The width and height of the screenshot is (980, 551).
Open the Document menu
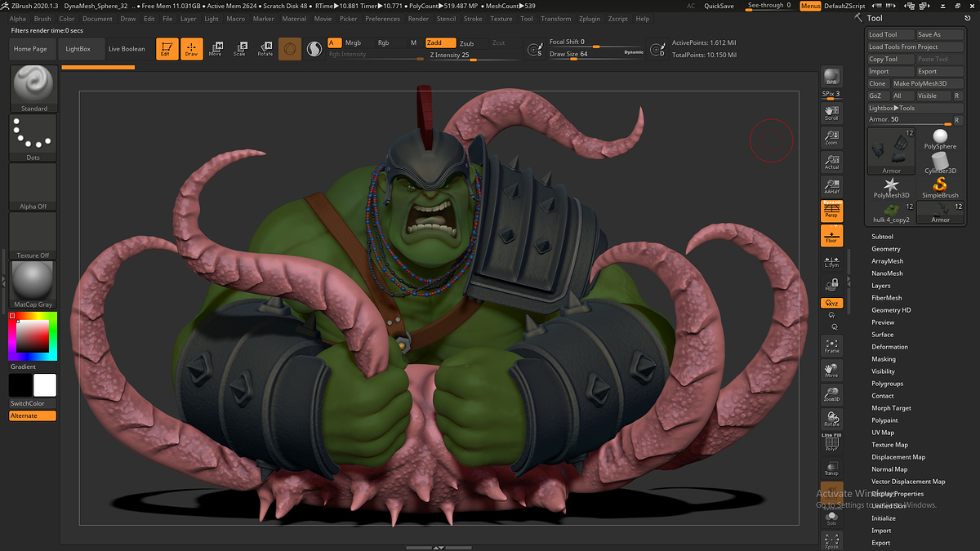click(x=97, y=19)
